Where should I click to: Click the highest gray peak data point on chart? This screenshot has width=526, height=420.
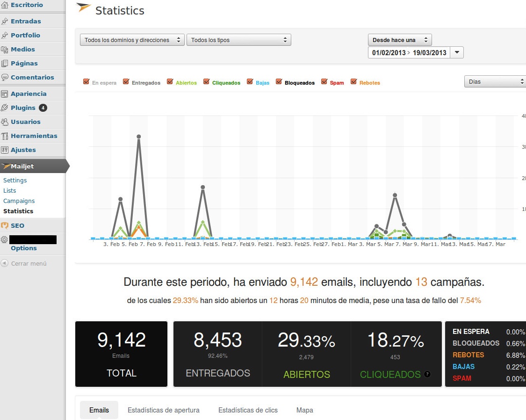click(138, 137)
